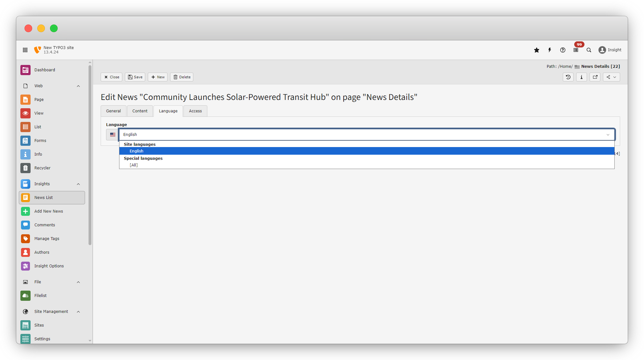This screenshot has height=360, width=644.
Task: Click the Save button
Action: pyautogui.click(x=135, y=77)
